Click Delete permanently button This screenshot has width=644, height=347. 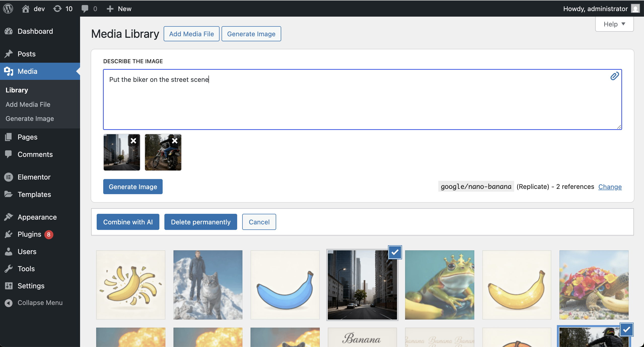tap(201, 222)
